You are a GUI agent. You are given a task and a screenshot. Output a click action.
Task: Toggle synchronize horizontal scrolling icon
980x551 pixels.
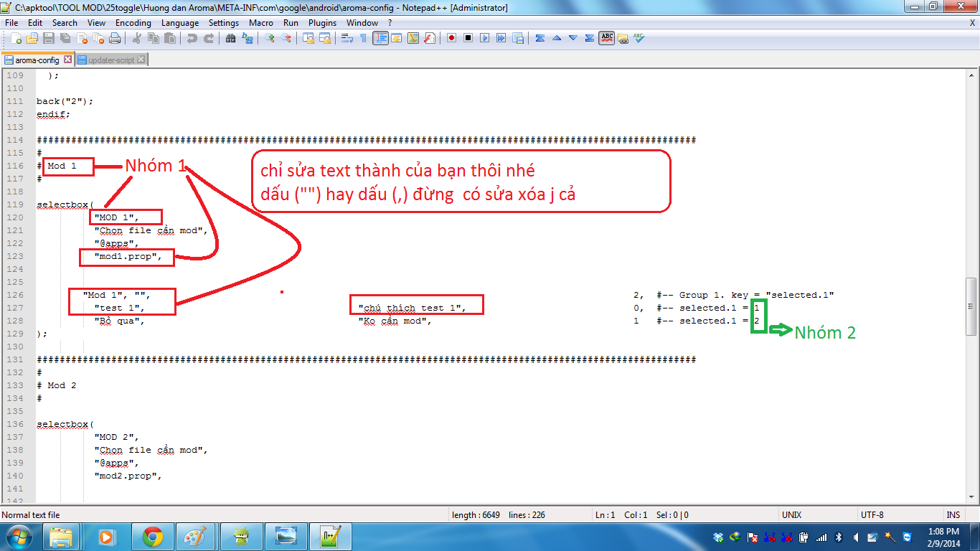(326, 38)
